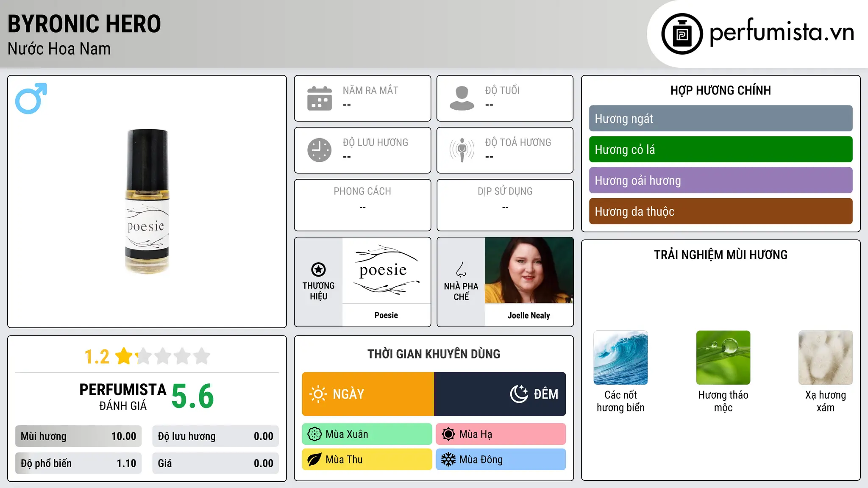Click the Poesie brand name
The height and width of the screenshot is (488, 868).
point(386,315)
